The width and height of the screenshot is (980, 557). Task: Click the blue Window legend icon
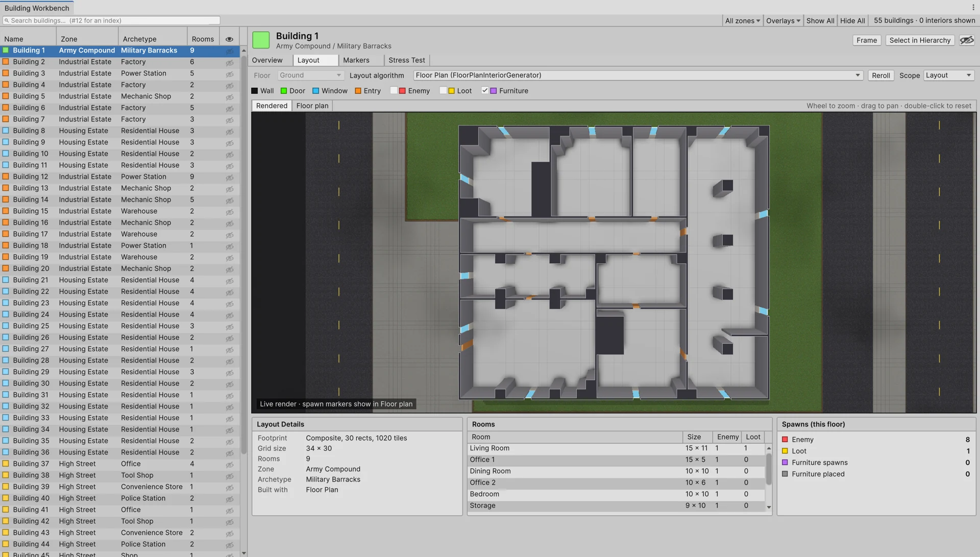pyautogui.click(x=315, y=91)
